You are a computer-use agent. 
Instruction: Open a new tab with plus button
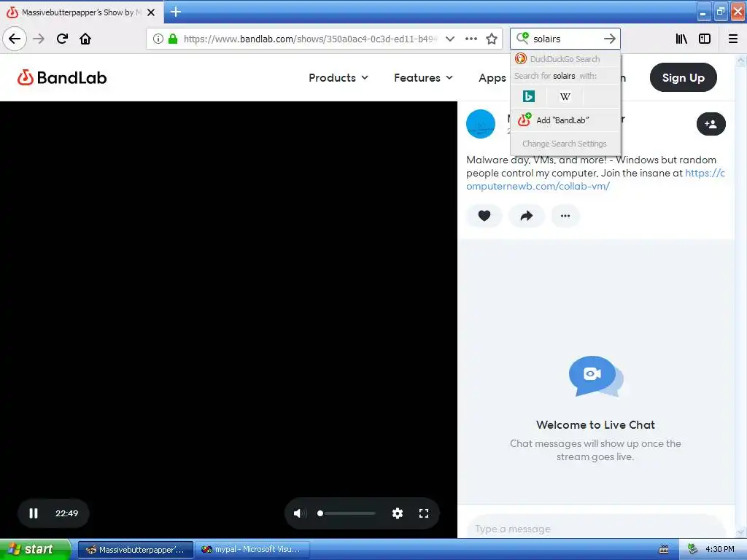click(x=175, y=12)
